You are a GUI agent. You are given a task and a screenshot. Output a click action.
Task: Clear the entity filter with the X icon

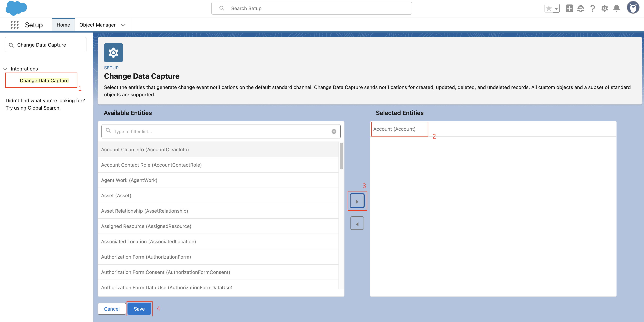point(334,131)
